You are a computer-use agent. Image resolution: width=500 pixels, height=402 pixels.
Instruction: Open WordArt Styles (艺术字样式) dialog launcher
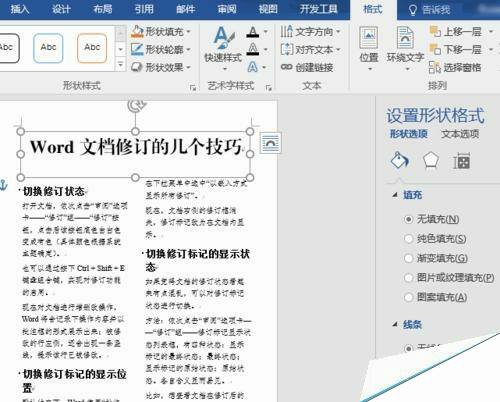(x=269, y=88)
